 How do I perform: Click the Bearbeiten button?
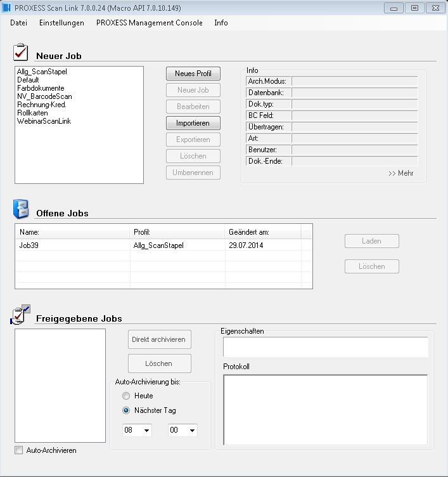coord(193,107)
